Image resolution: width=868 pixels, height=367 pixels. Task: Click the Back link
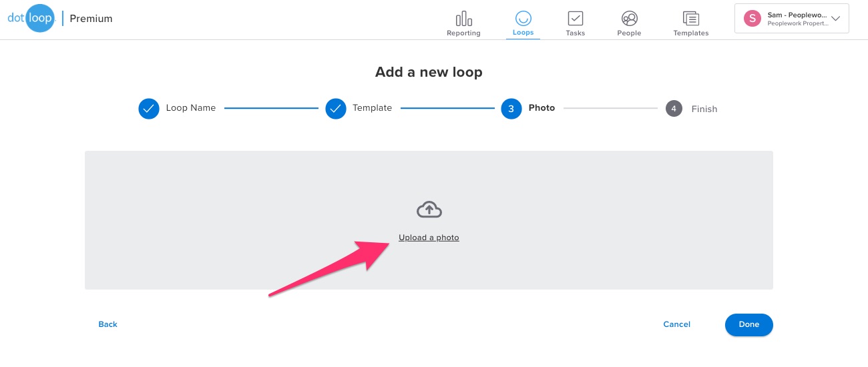coord(107,324)
